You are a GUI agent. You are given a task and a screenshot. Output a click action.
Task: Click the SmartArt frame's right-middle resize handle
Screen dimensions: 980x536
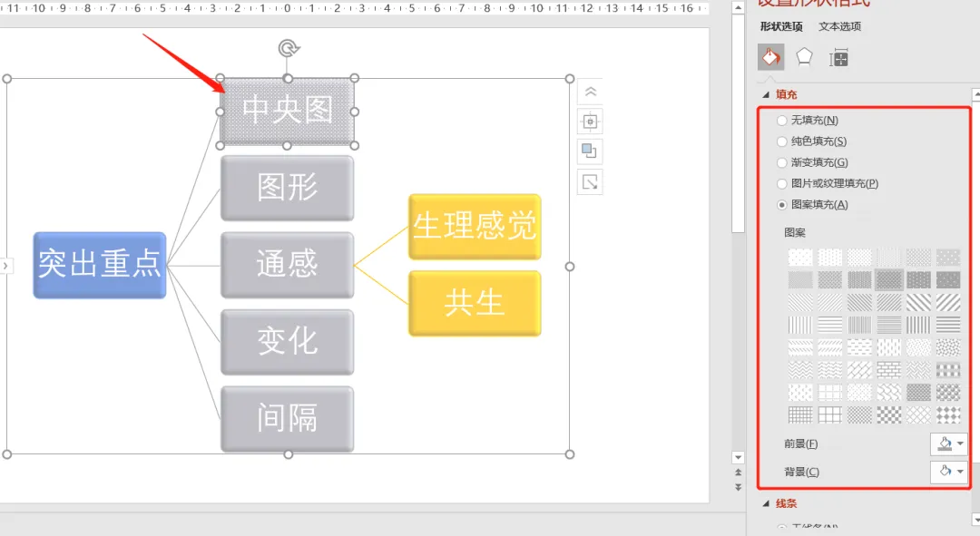569,266
